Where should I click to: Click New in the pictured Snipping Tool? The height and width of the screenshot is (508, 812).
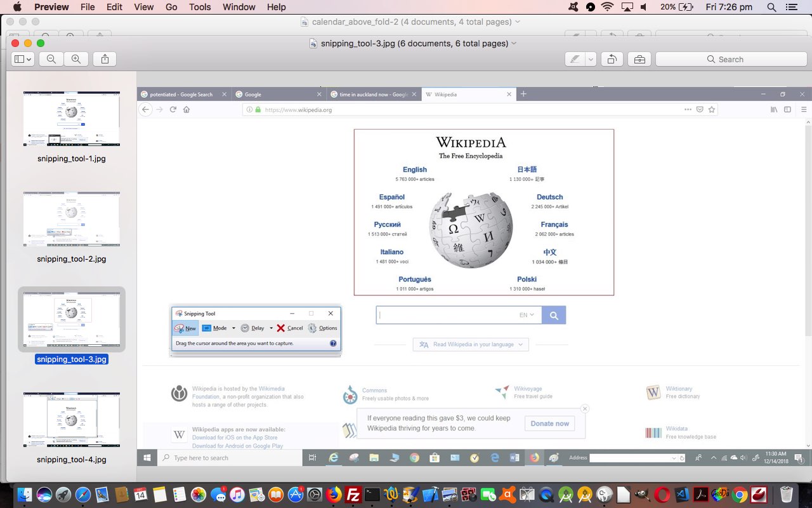pos(186,328)
